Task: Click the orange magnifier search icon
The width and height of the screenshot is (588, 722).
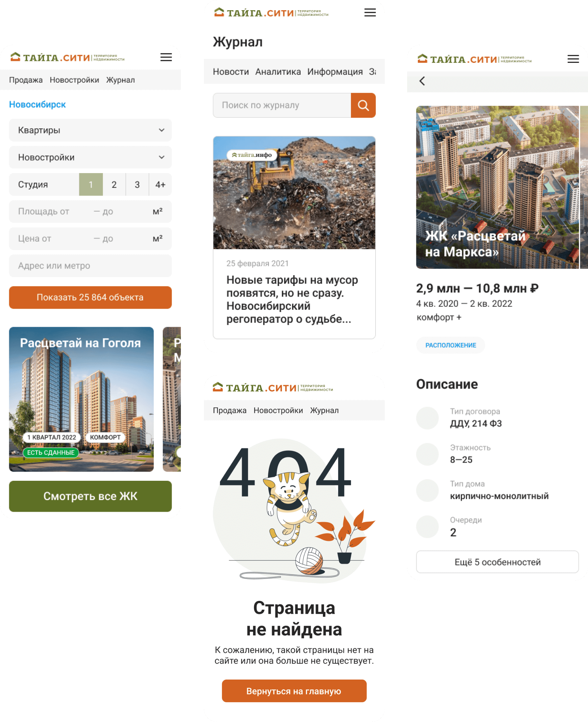Action: (x=363, y=105)
